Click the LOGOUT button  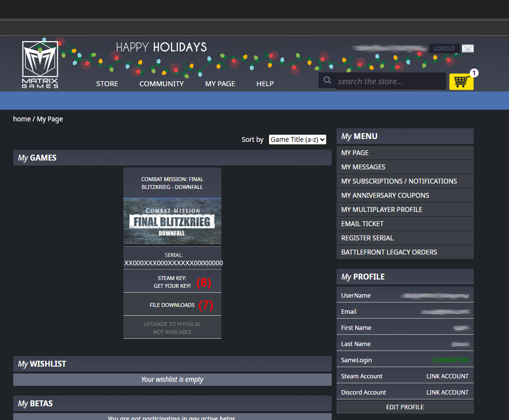444,48
